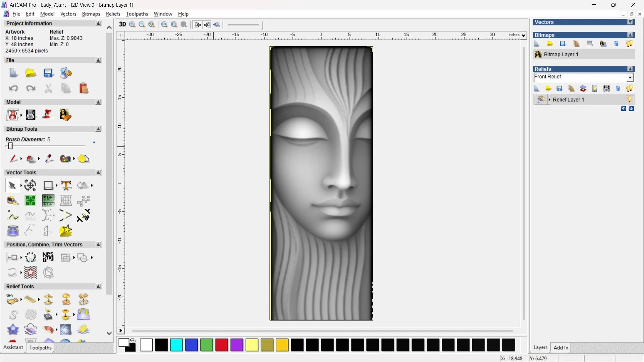Click the Nesting vectors tool

tap(48, 257)
